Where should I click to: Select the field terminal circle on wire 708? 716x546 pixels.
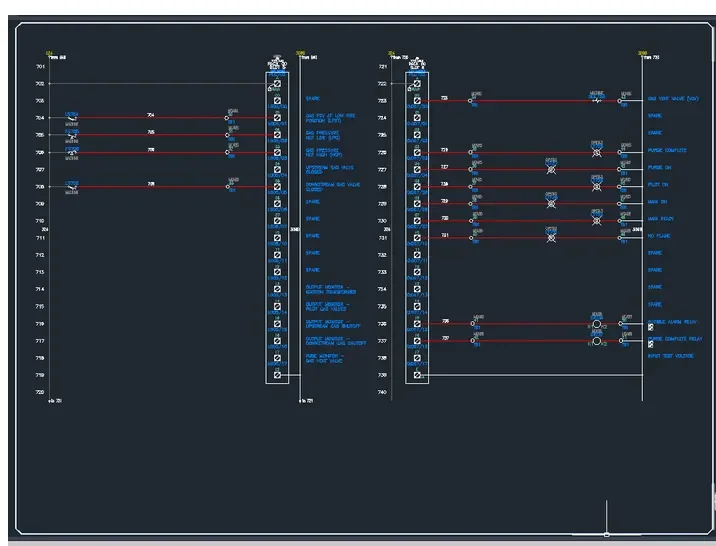click(227, 187)
